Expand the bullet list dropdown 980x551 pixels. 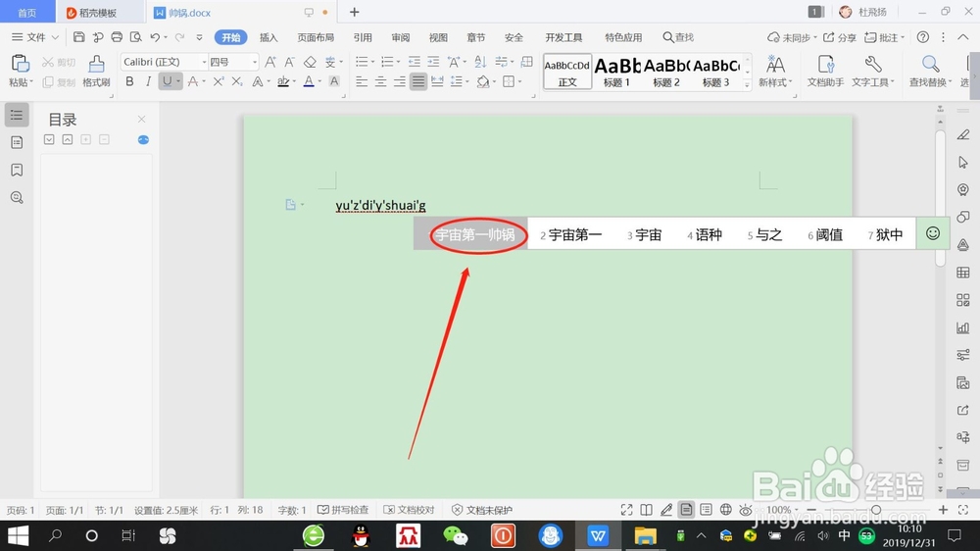(x=372, y=62)
